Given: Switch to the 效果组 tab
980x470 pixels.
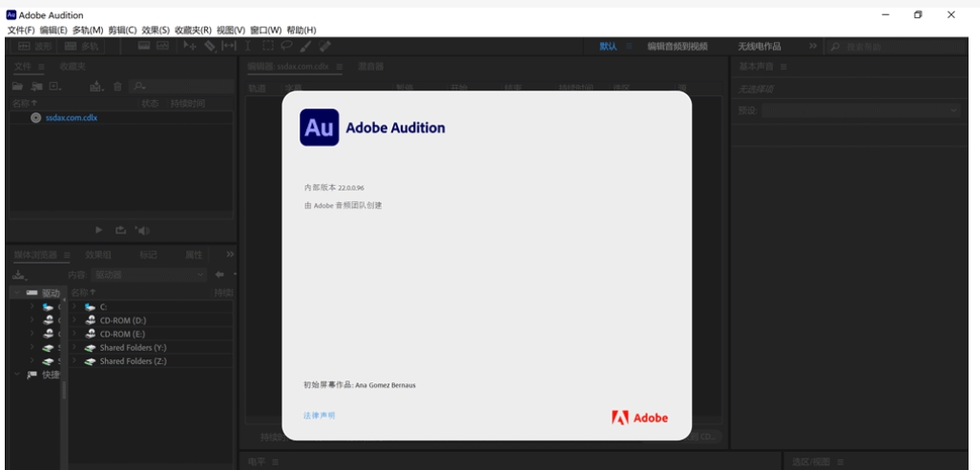Looking at the screenshot, I should [98, 255].
